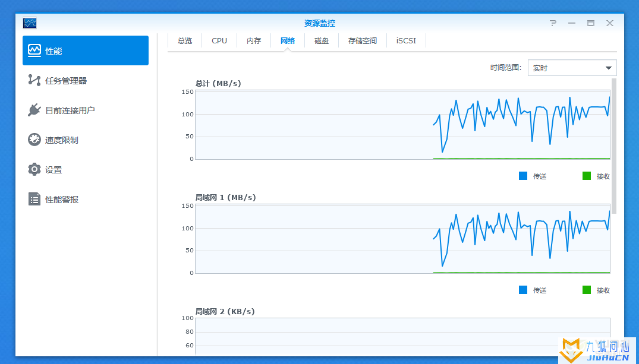The width and height of the screenshot is (639, 364).
Task: Click the plug icon for 目前连接用户
Action: [34, 110]
